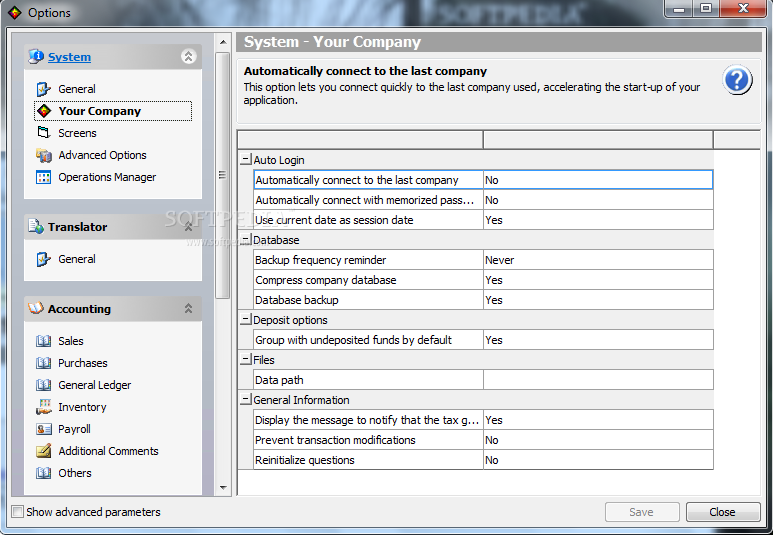Screen dimensions: 773x535
Task: Enable Show advanced parameters checkbox
Action: click(x=18, y=512)
